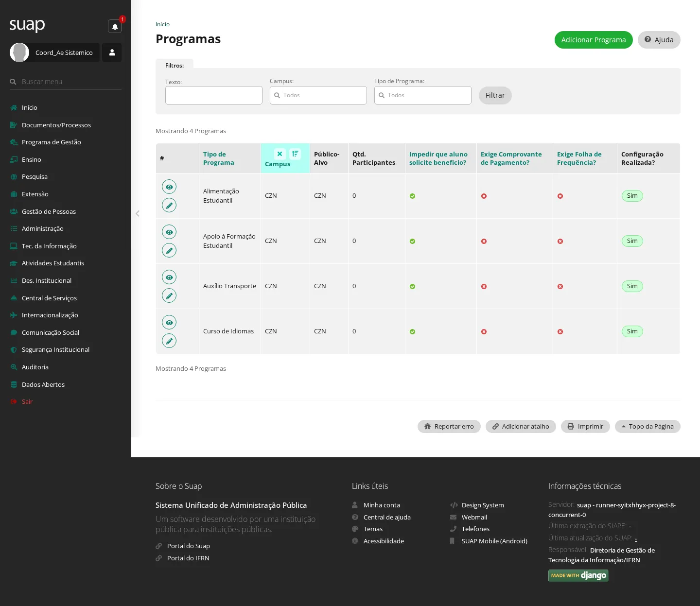This screenshot has width=700, height=606.
Task: Click the user profile icon button
Action: 112,52
